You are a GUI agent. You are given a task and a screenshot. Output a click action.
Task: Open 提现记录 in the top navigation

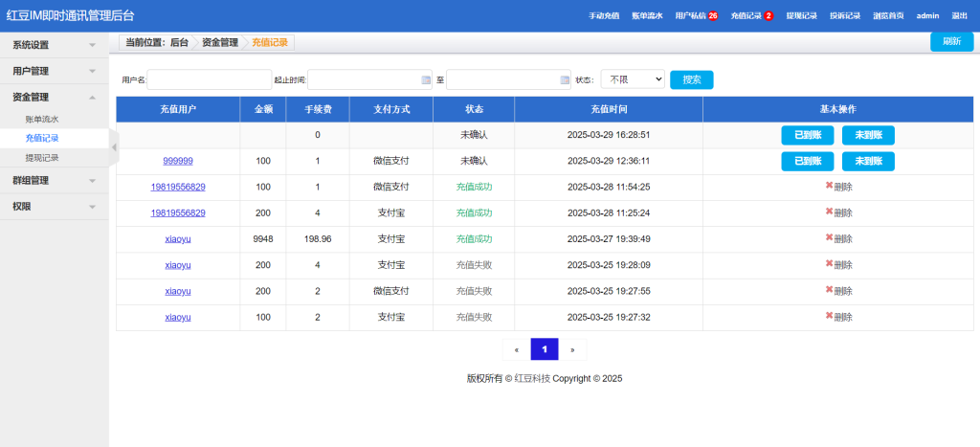click(x=801, y=16)
